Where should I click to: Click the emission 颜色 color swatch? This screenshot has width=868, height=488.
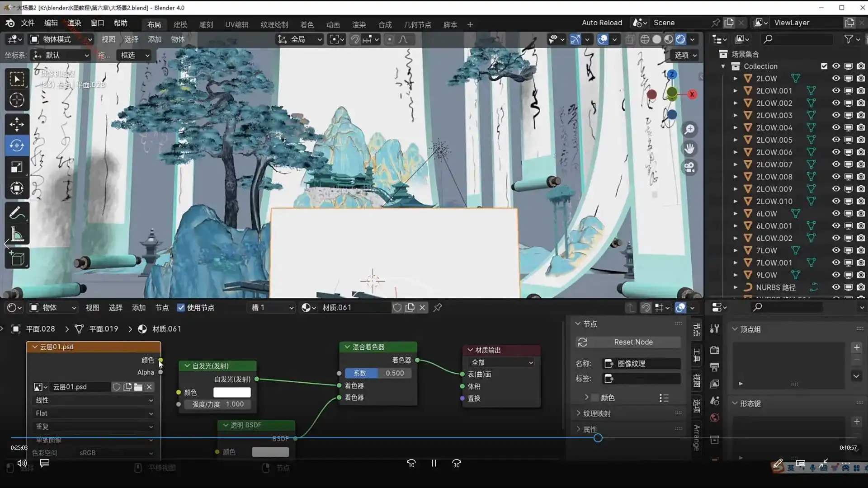(232, 392)
